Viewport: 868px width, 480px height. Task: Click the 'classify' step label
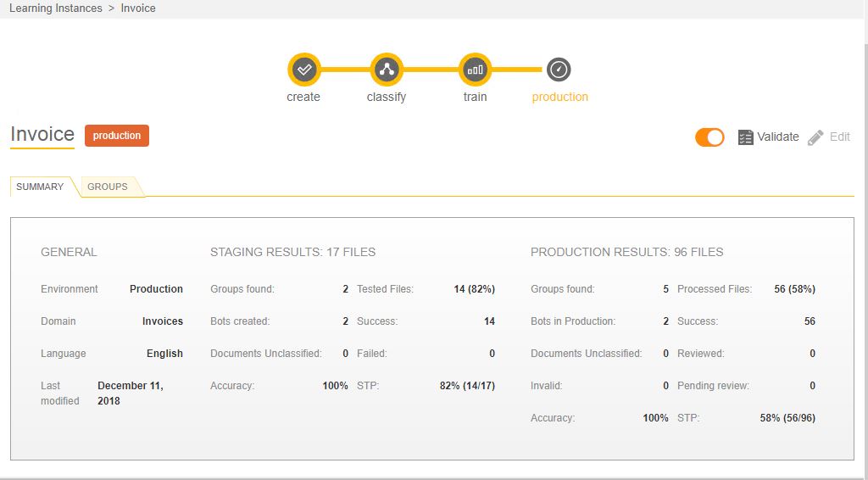click(x=387, y=97)
